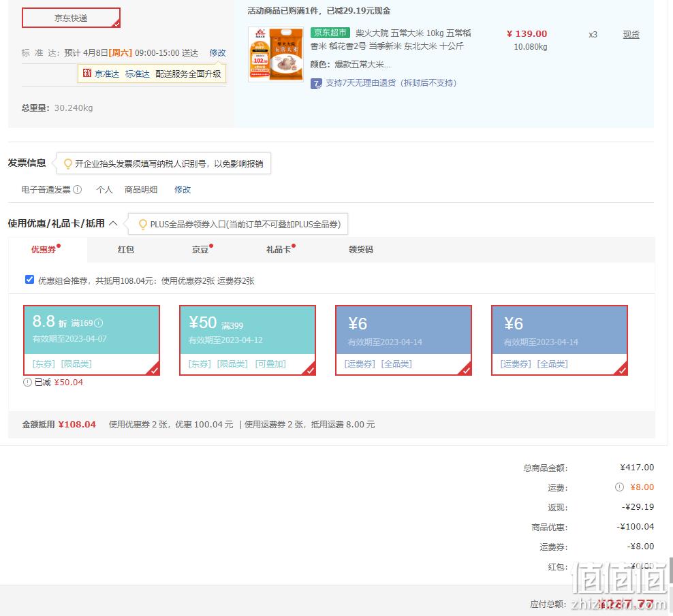Open PLUS全品券领券入口 link

(245, 225)
